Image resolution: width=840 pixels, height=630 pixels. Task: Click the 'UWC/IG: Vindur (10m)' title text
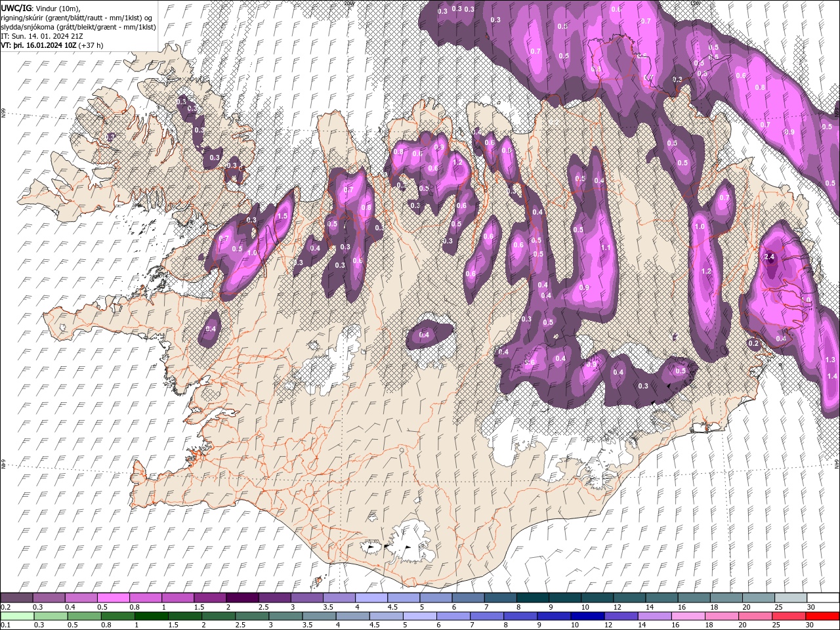point(40,7)
